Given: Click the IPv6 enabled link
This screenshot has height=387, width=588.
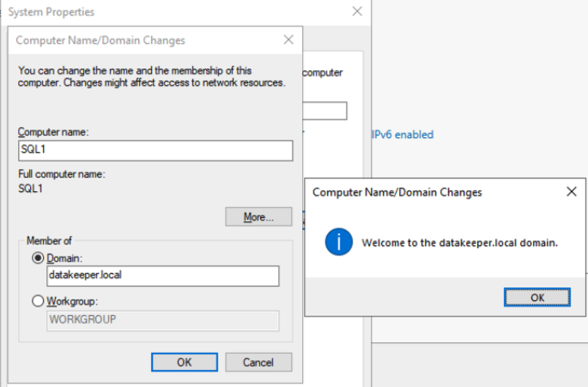Looking at the screenshot, I should (403, 135).
